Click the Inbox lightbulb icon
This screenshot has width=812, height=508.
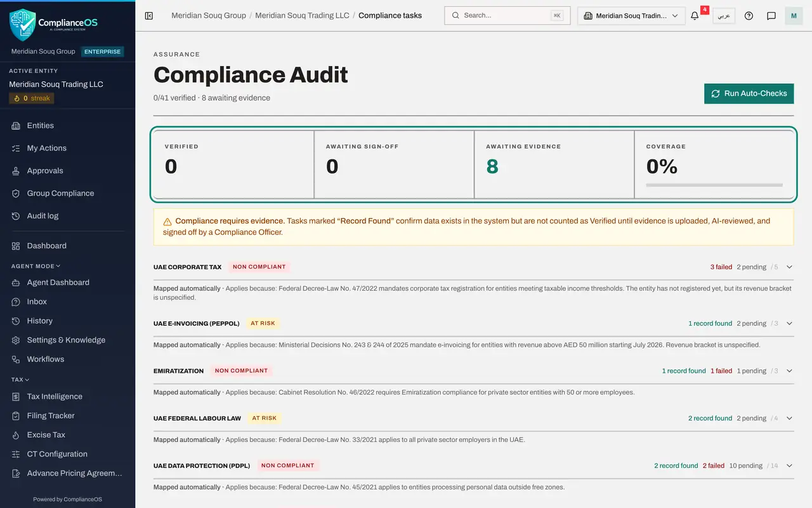click(x=16, y=302)
